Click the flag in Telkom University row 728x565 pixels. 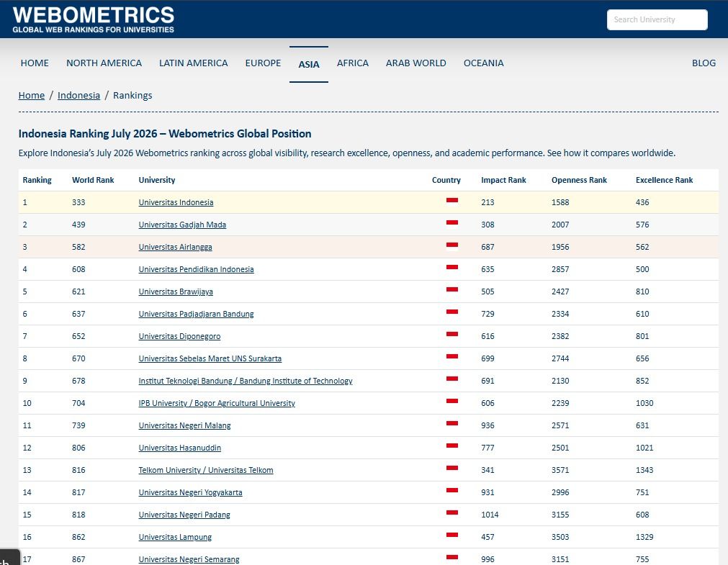pyautogui.click(x=452, y=469)
